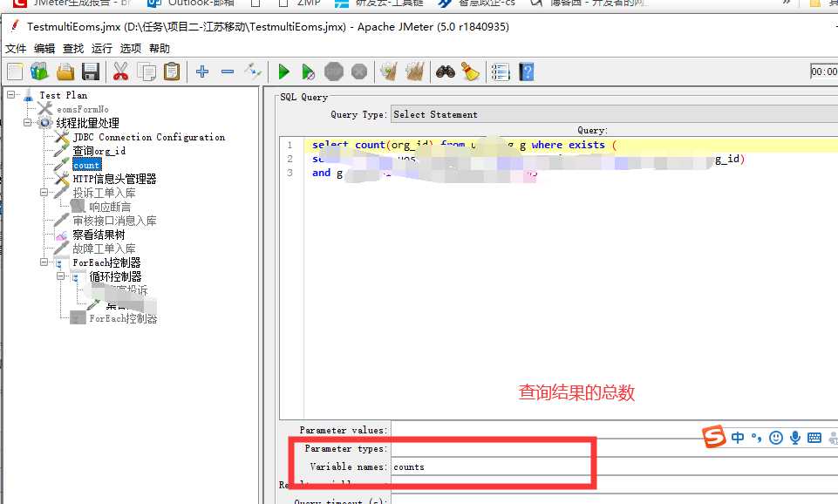This screenshot has width=838, height=504.
Task: Start the test with green play icon
Action: click(x=283, y=72)
